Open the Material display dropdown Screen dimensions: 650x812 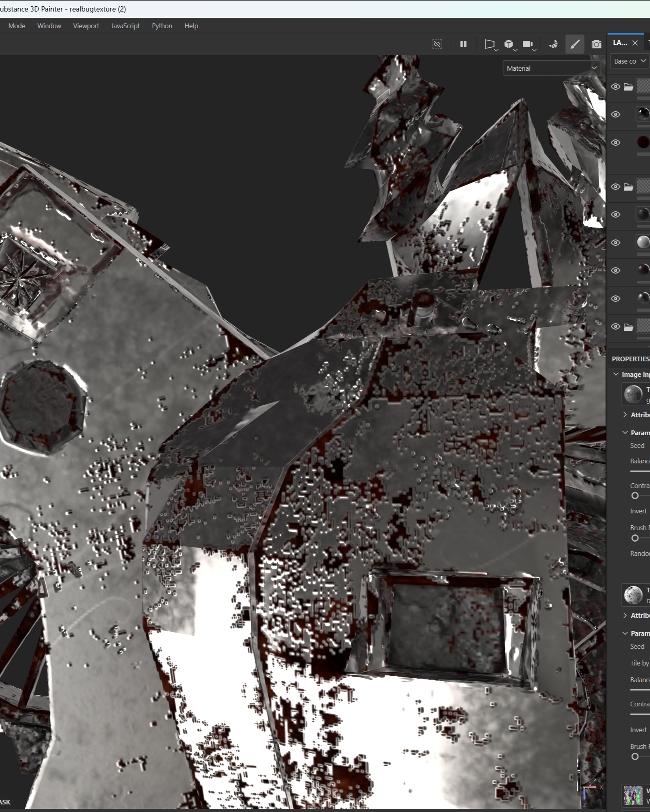pos(551,68)
